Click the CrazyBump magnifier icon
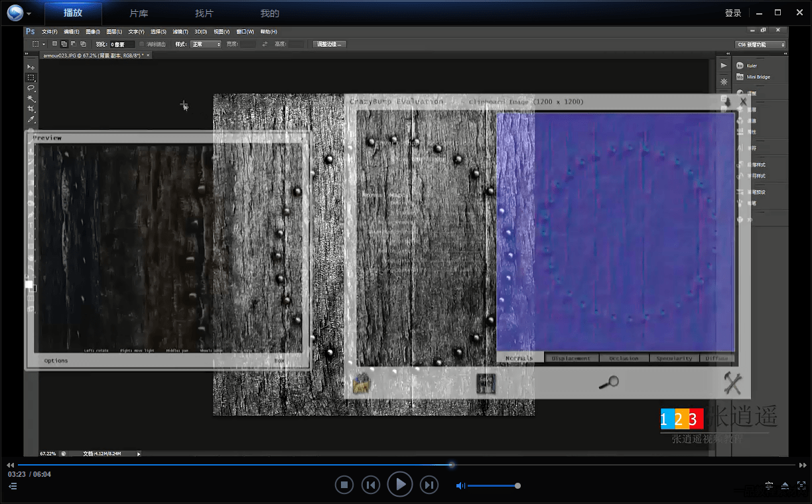The image size is (812, 504). pyautogui.click(x=608, y=382)
